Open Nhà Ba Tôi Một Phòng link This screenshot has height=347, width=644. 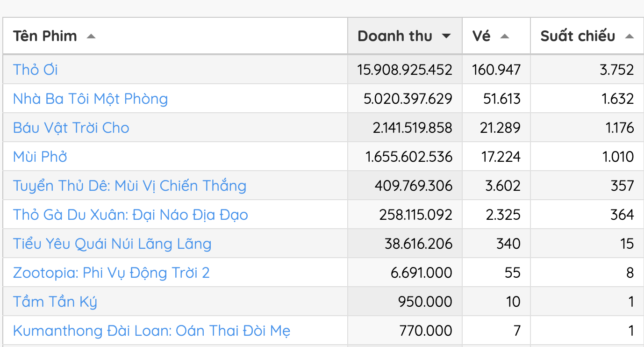[90, 99]
